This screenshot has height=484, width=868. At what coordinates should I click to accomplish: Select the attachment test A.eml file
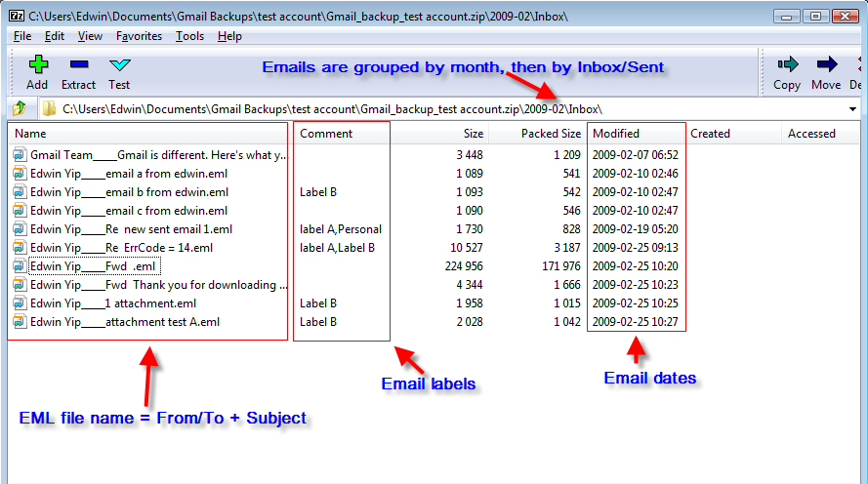(165, 322)
